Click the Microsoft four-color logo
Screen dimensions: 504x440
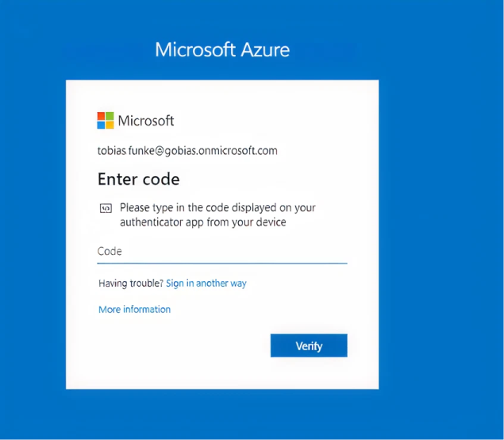pyautogui.click(x=106, y=120)
